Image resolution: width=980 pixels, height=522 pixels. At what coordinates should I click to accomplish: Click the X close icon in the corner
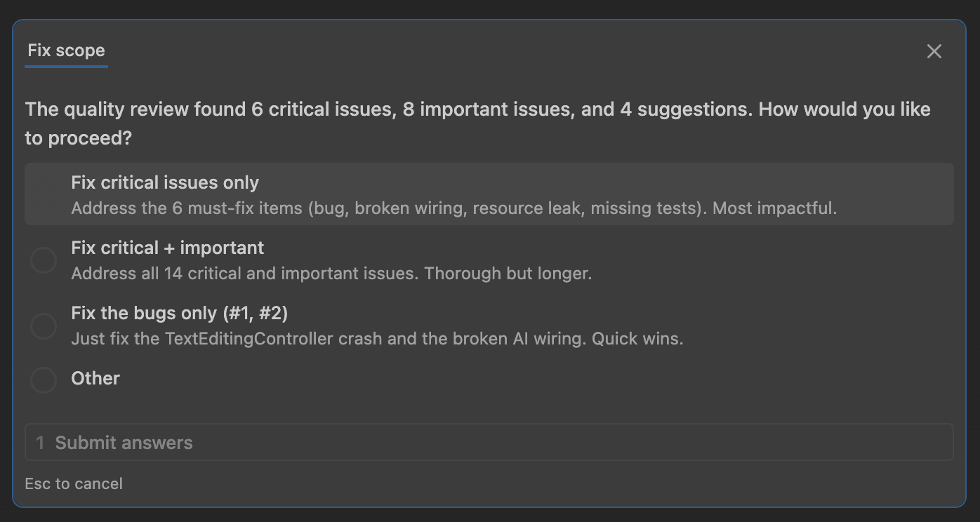point(934,51)
